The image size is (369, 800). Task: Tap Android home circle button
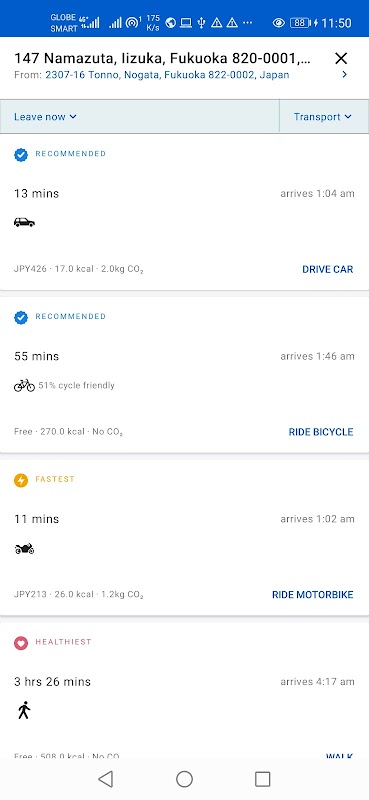click(x=184, y=779)
